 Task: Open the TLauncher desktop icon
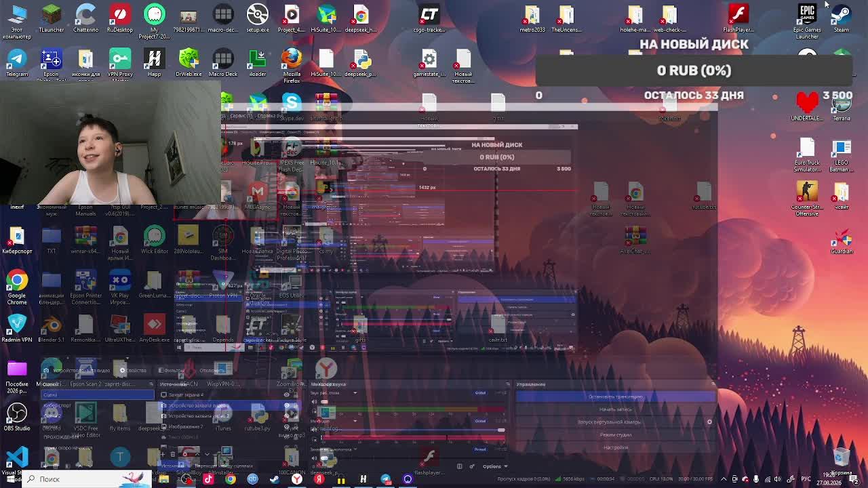click(52, 18)
